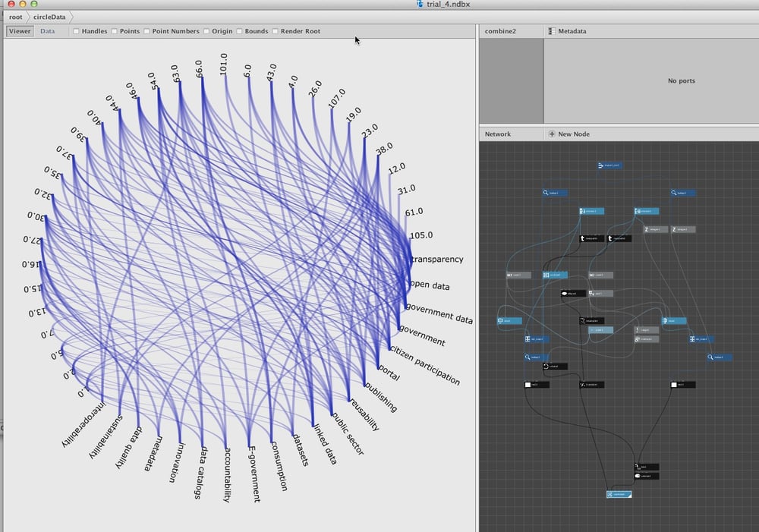Click the combine2 port panel header
The height and width of the screenshot is (532, 759).
500,31
